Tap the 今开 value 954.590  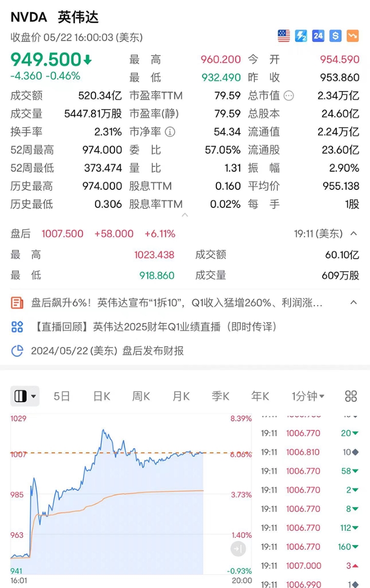point(340,59)
